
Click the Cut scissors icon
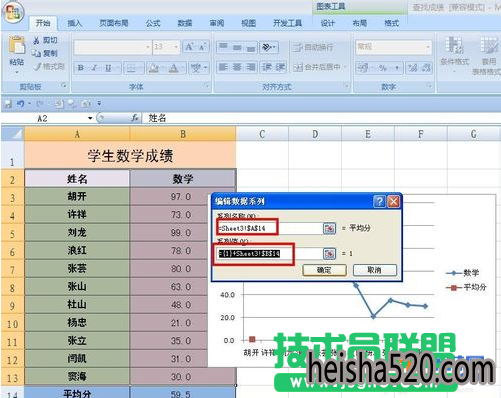point(37,41)
